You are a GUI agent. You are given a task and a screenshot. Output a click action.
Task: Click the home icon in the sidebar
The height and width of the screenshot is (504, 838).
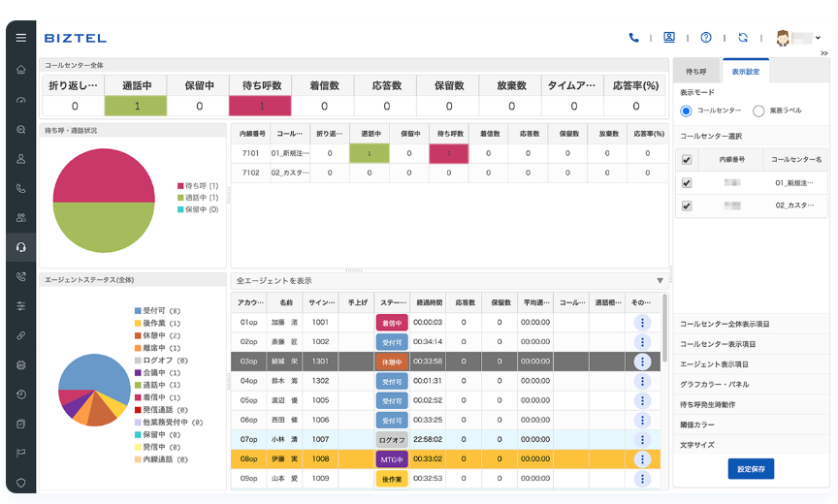click(x=21, y=70)
